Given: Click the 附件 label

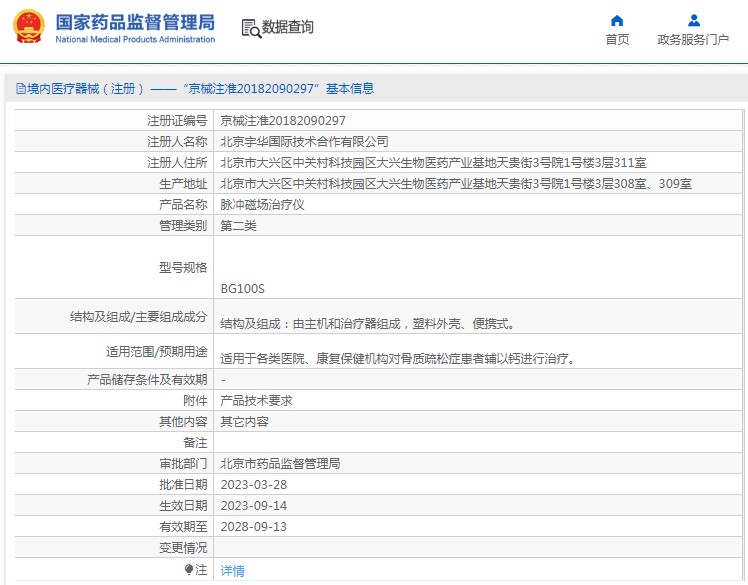Looking at the screenshot, I should [195, 400].
